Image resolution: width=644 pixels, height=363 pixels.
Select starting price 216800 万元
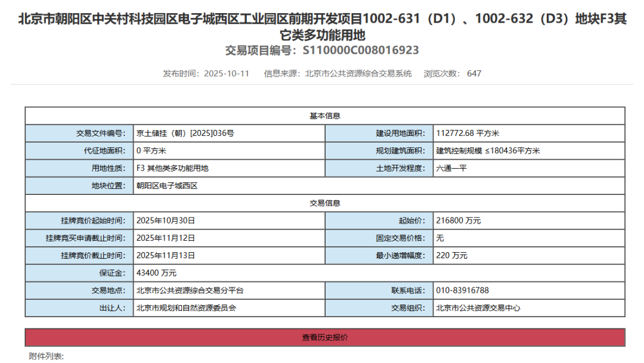pyautogui.click(x=459, y=221)
